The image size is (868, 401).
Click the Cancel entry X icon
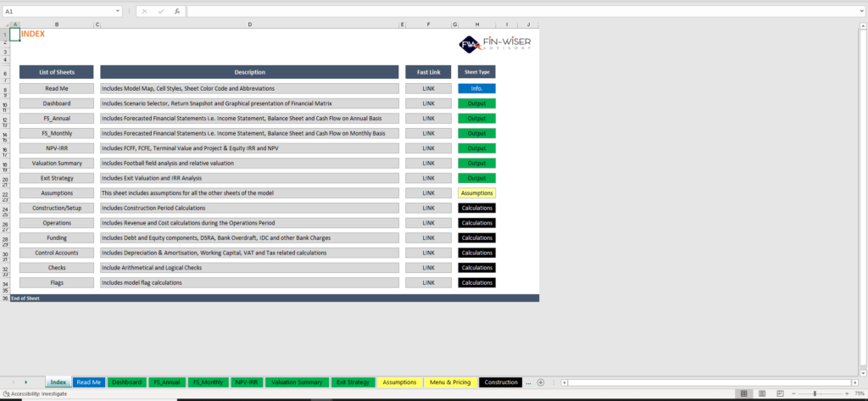145,11
